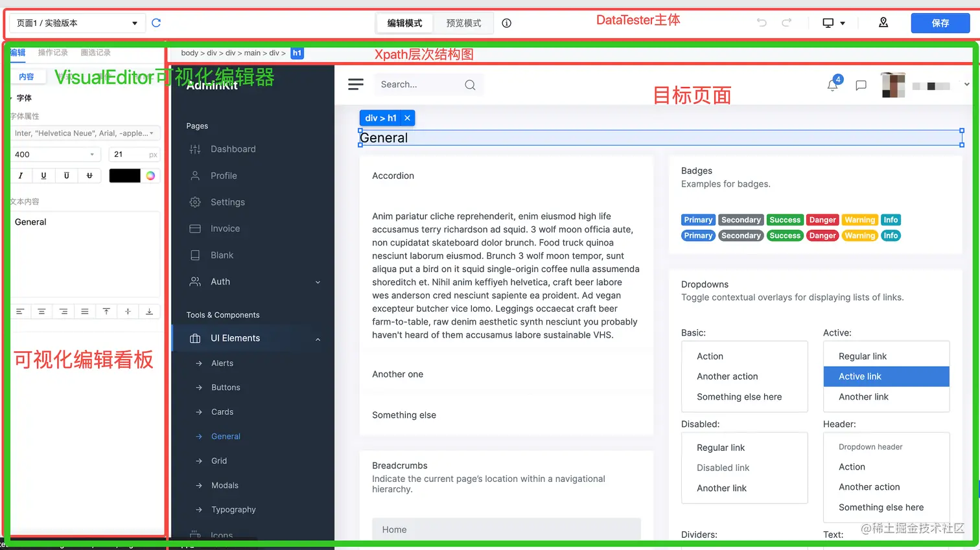
Task: Open the Another one accordion item
Action: pyautogui.click(x=397, y=374)
